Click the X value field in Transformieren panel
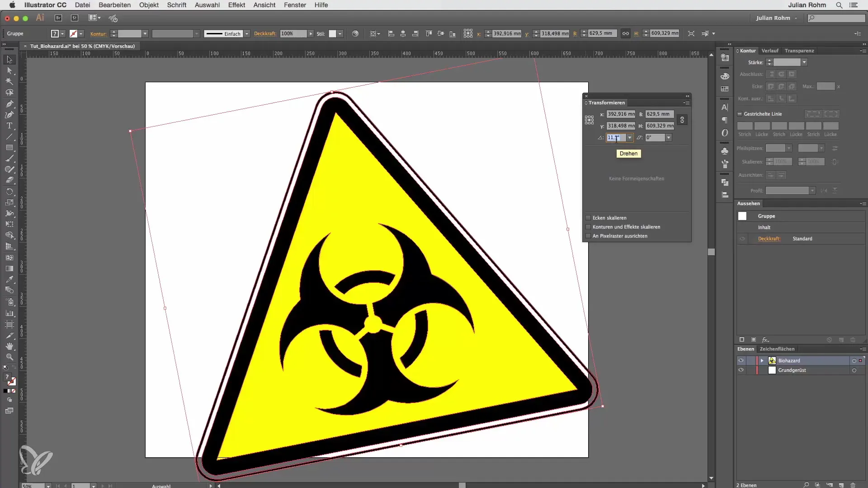Viewport: 868px width, 488px height. click(x=621, y=114)
